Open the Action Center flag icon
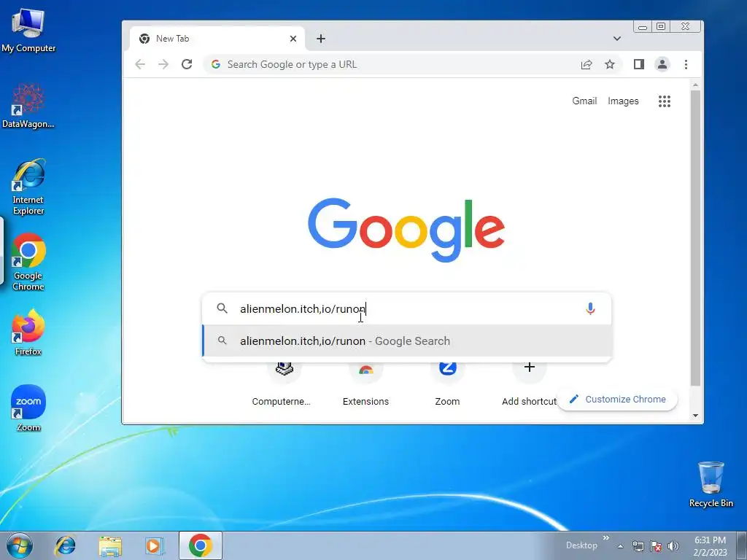Image resolution: width=747 pixels, height=560 pixels. point(656,546)
